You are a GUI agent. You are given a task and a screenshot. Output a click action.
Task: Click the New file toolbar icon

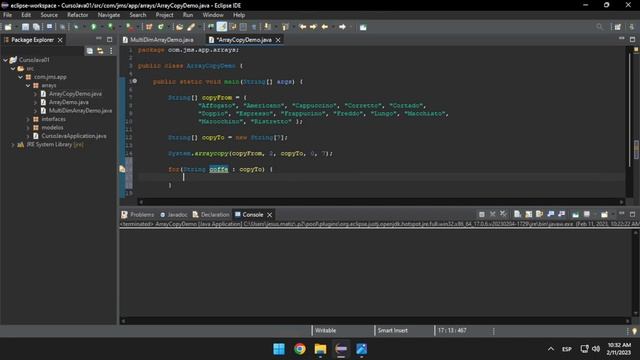tap(8, 27)
